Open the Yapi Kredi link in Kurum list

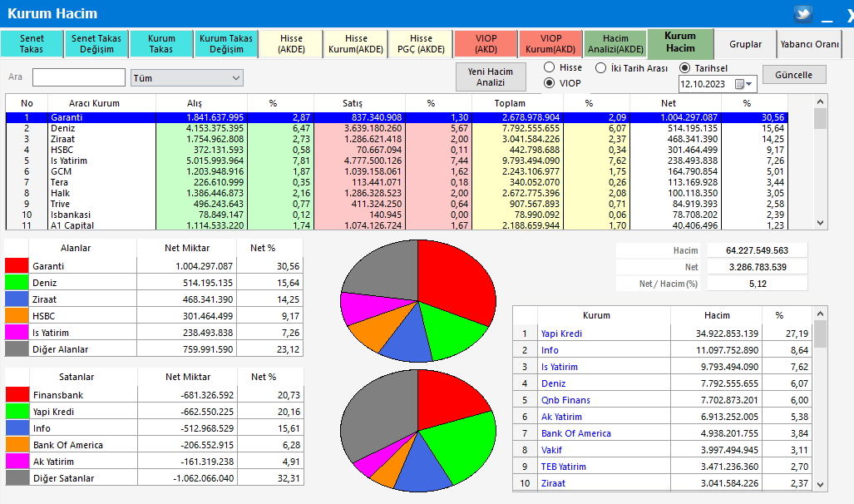[561, 334]
